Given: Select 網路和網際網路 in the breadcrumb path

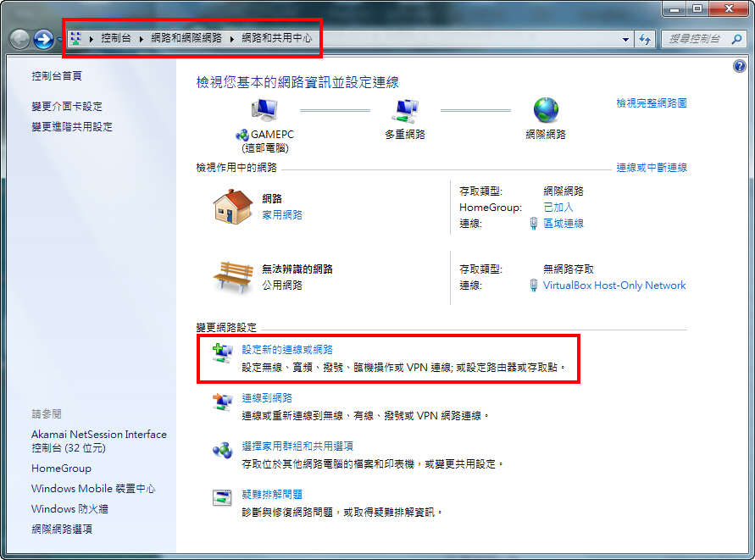Looking at the screenshot, I should point(186,39).
